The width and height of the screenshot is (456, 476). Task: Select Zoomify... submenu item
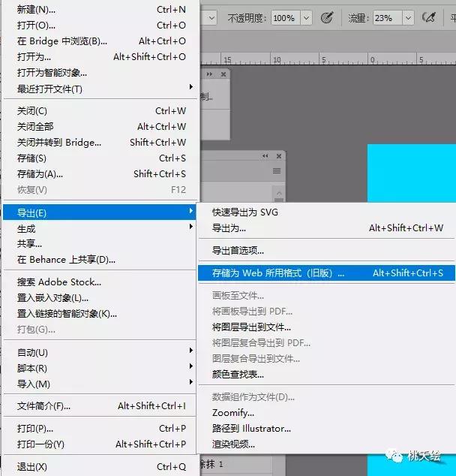click(326, 412)
